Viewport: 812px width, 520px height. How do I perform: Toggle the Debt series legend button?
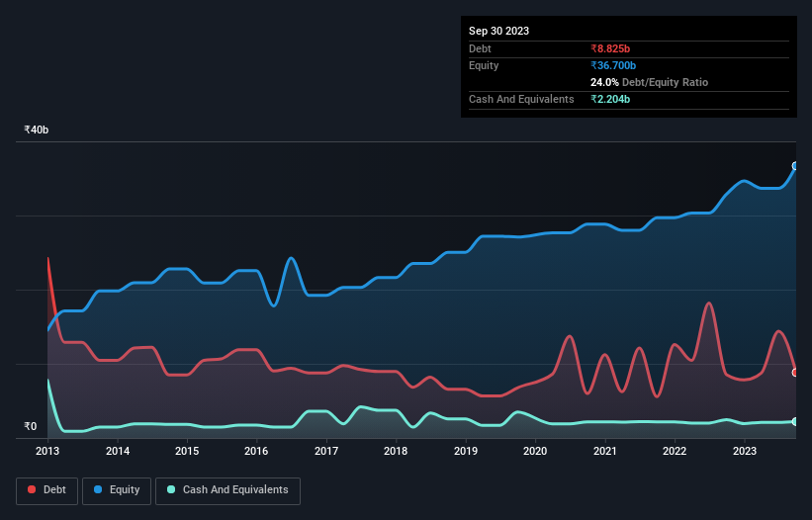pos(47,490)
